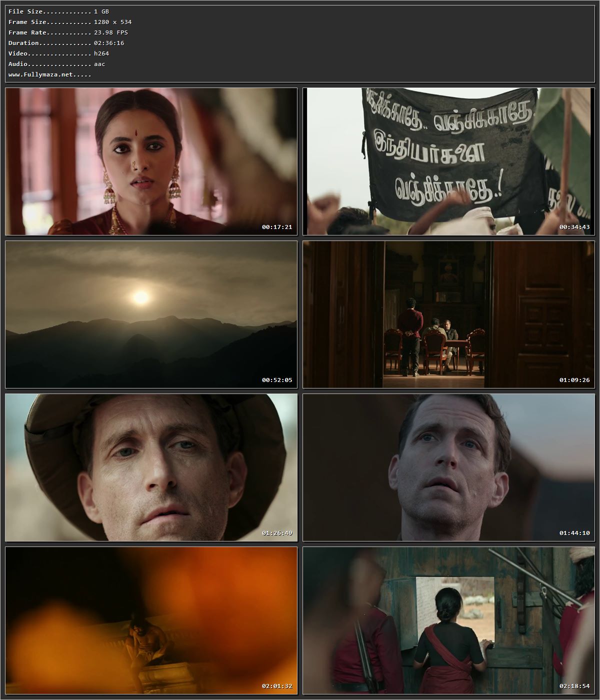Click the 'Audio' label

[x=18, y=64]
